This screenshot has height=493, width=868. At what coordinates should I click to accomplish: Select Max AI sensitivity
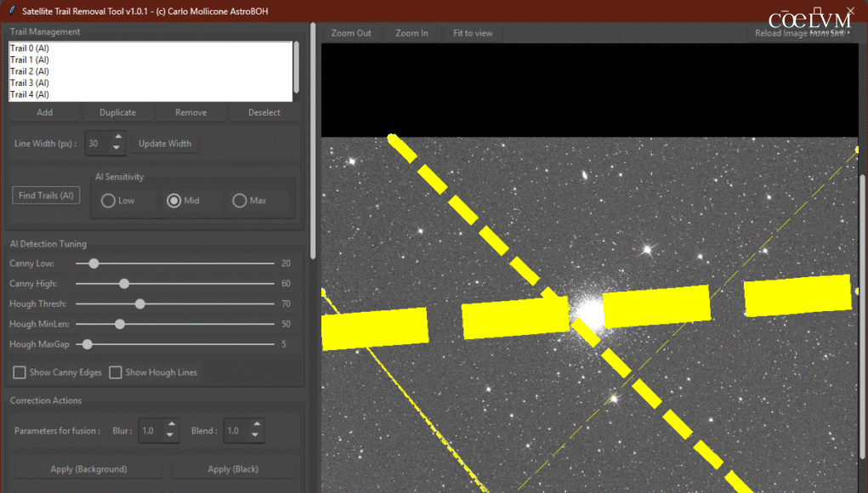(x=240, y=201)
